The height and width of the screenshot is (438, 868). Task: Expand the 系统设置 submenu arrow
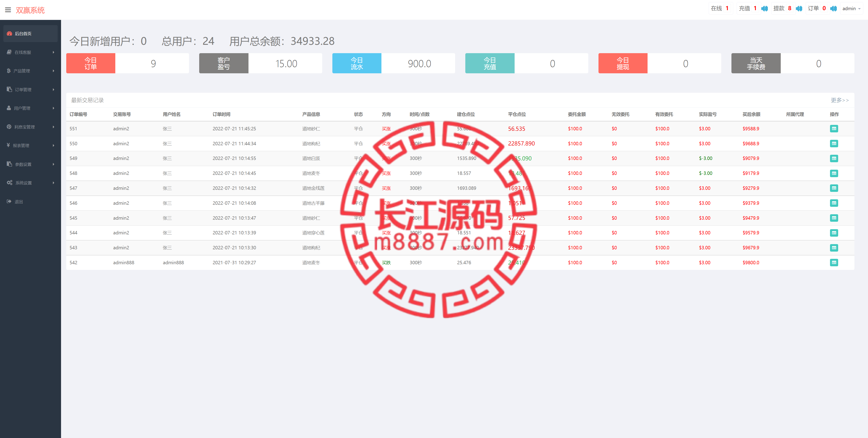[x=54, y=183]
